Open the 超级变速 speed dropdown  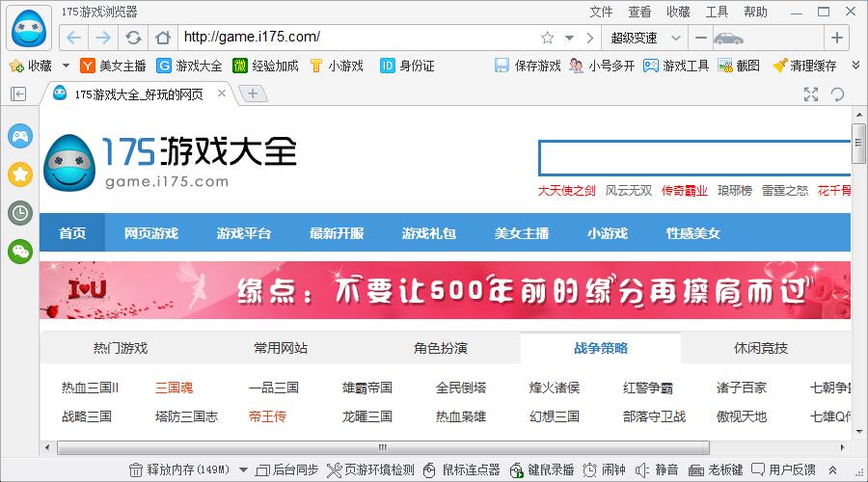coord(644,38)
